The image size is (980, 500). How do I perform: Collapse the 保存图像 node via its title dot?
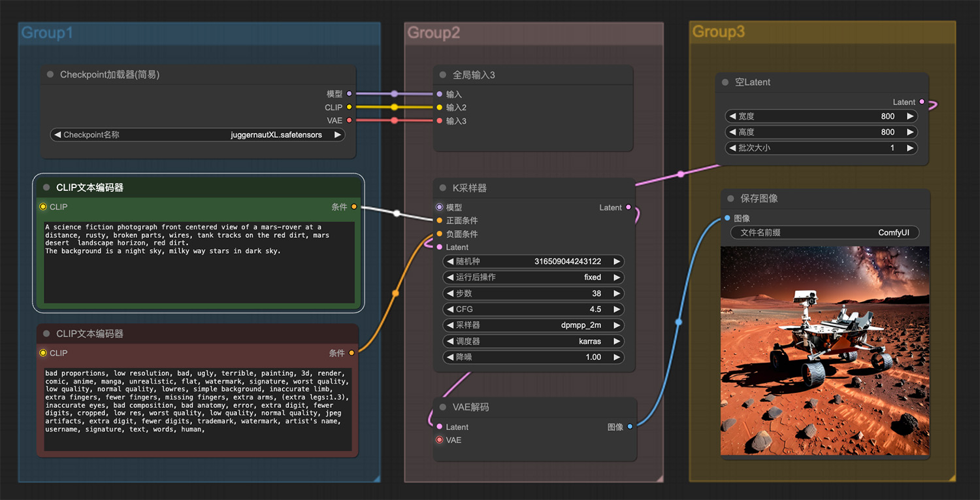(730, 198)
